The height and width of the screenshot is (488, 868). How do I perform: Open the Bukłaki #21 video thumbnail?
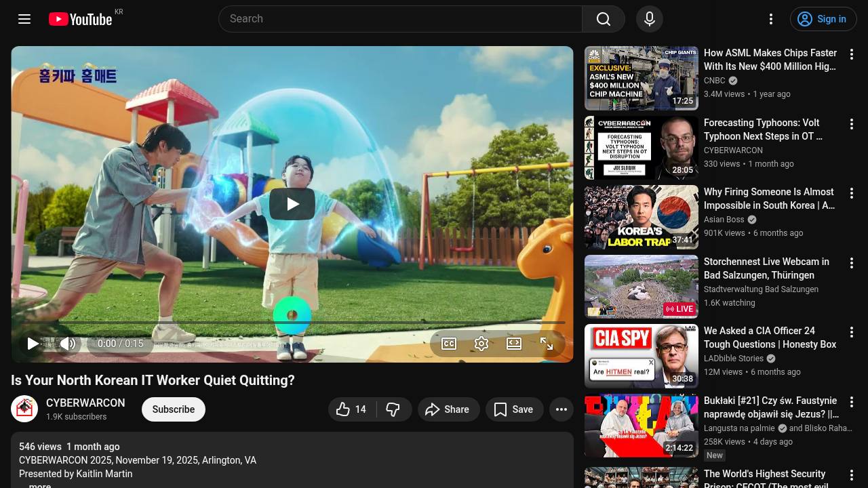[x=642, y=426]
